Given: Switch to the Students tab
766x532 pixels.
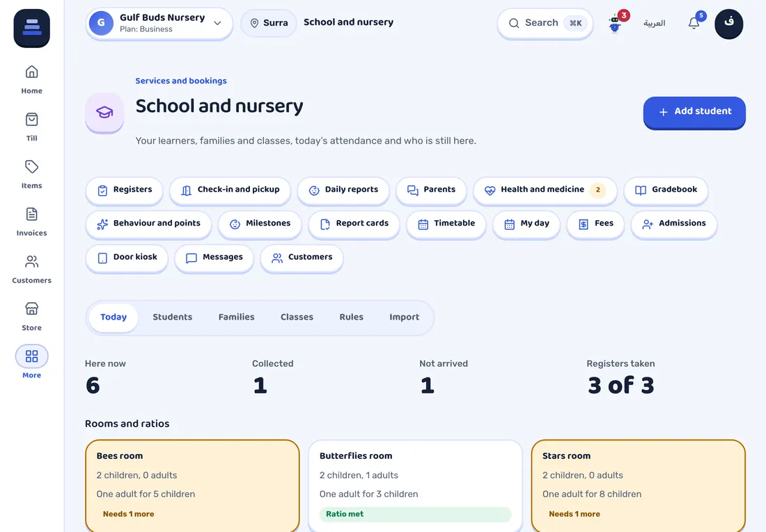Looking at the screenshot, I should pyautogui.click(x=173, y=317).
